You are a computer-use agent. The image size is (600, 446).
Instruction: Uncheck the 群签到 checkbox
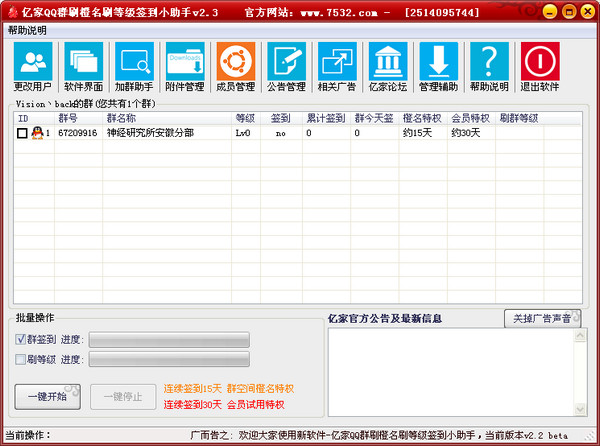(x=20, y=339)
